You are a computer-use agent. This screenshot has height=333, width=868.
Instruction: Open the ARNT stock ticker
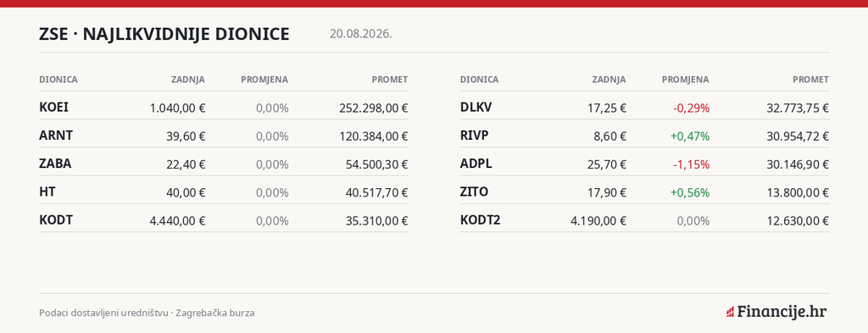(x=56, y=135)
